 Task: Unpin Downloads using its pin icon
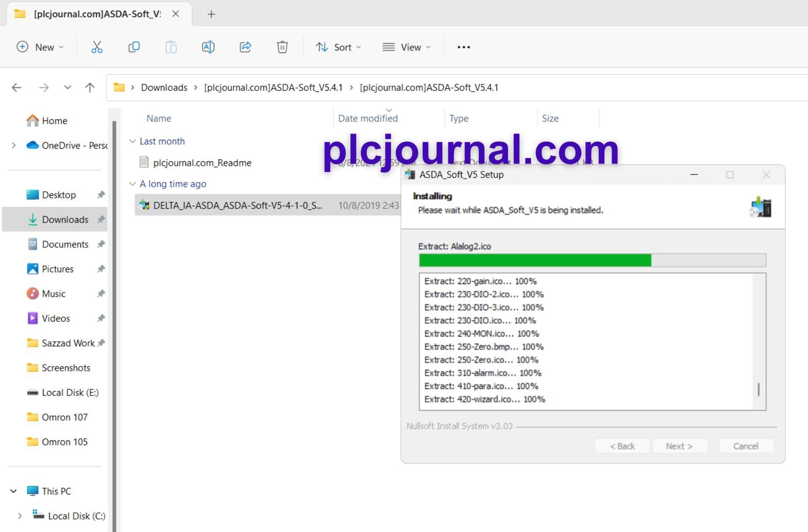tap(101, 219)
